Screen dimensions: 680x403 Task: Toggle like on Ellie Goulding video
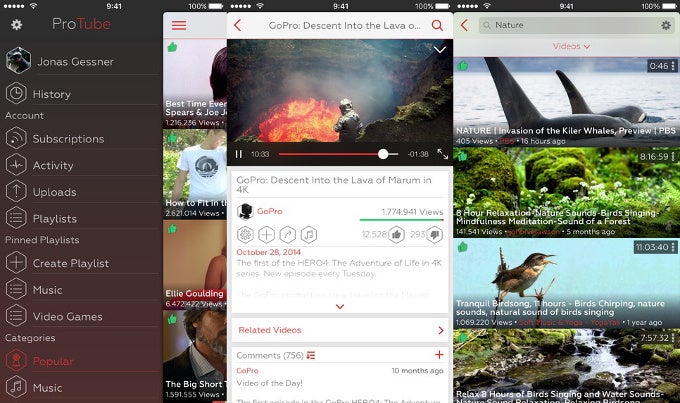pos(172,228)
